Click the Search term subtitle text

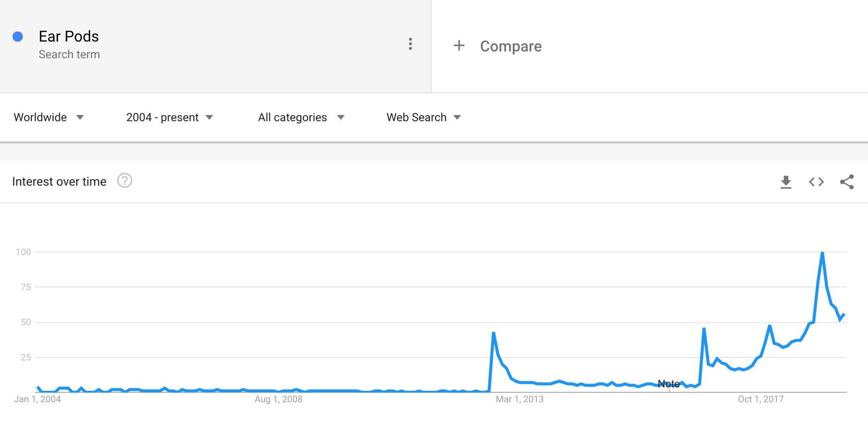pos(69,55)
